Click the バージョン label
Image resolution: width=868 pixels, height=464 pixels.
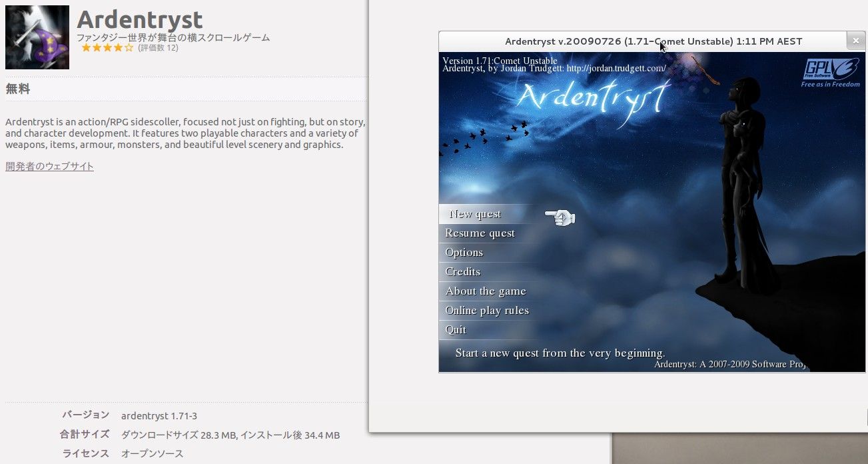pyautogui.click(x=86, y=415)
